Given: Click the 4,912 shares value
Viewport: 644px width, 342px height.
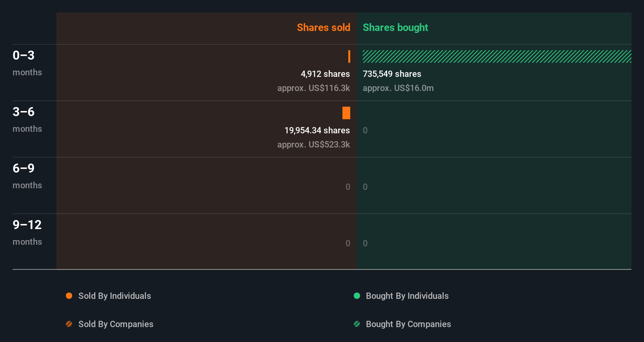Looking at the screenshot, I should 325,74.
